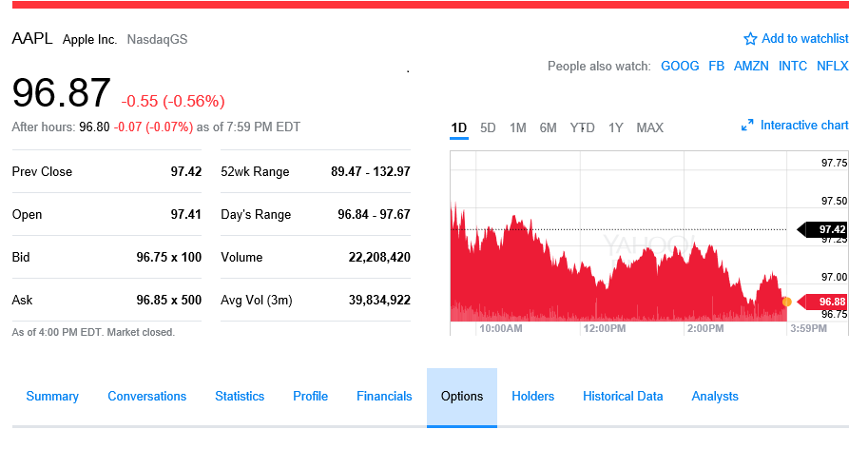Display the 1Y chart range
The width and height of the screenshot is (868, 449).
tap(616, 127)
